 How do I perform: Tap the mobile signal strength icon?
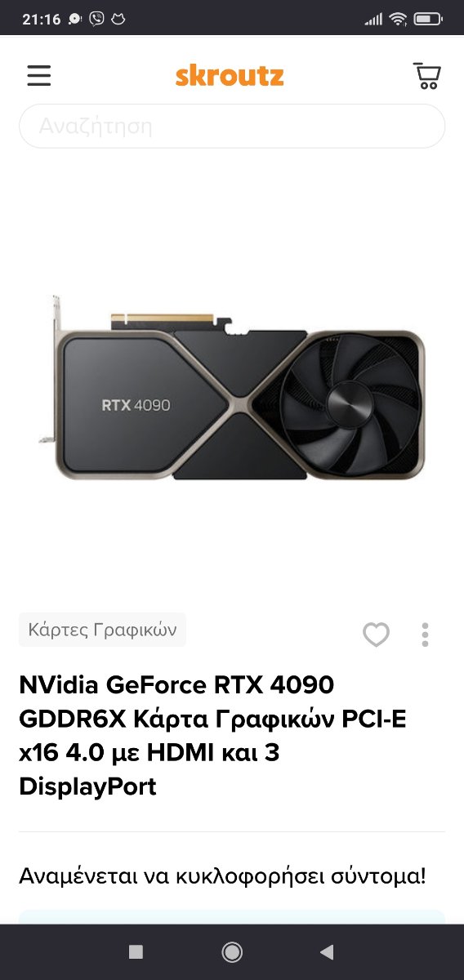(373, 18)
